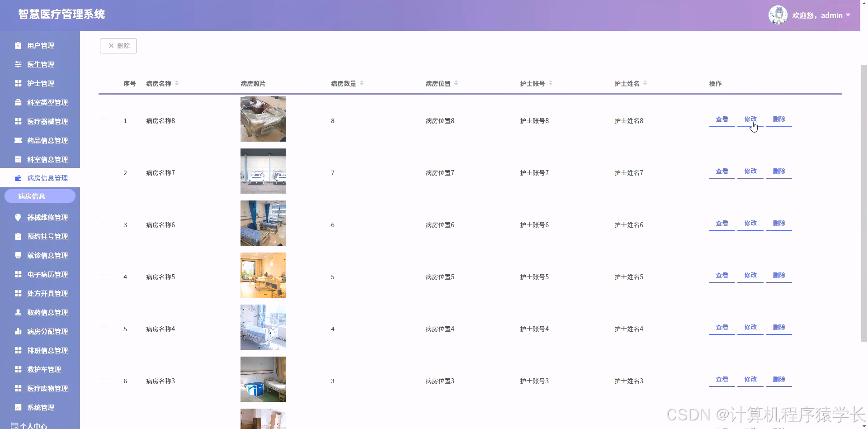The width and height of the screenshot is (868, 429).
Task: Open ward photo thumbnail for 病房名称7
Action: click(x=263, y=171)
